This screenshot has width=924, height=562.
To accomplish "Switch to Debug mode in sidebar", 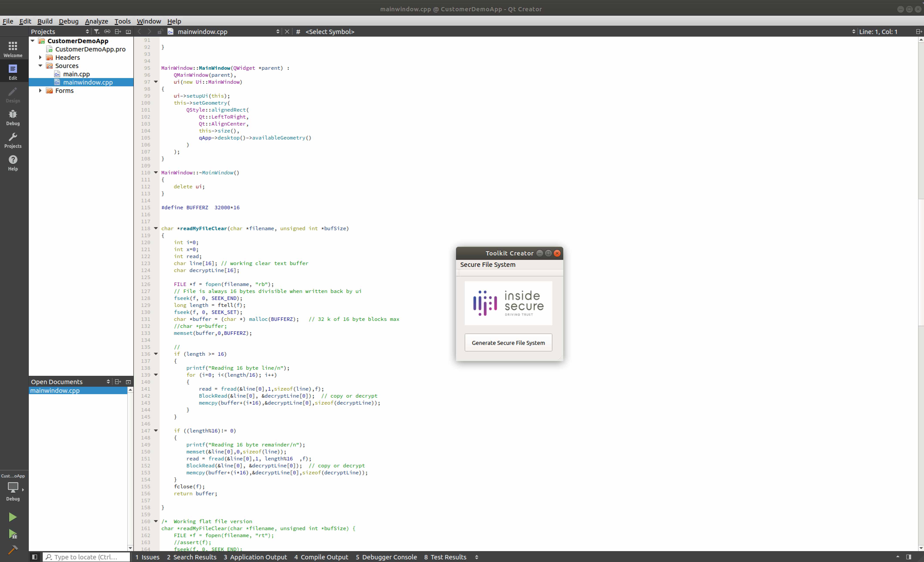I will (x=13, y=117).
